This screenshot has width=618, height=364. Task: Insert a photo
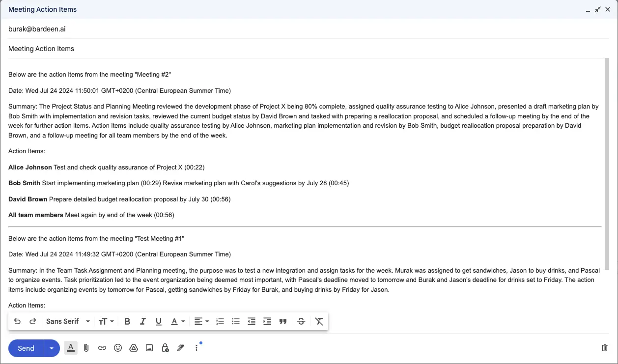coord(149,348)
